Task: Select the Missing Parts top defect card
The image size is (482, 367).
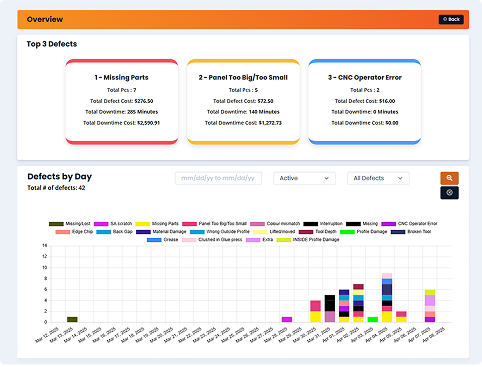Action: (122, 102)
